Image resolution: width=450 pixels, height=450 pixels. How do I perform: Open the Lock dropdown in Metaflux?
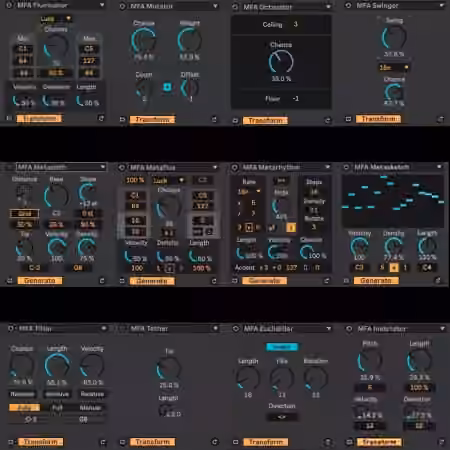click(168, 180)
